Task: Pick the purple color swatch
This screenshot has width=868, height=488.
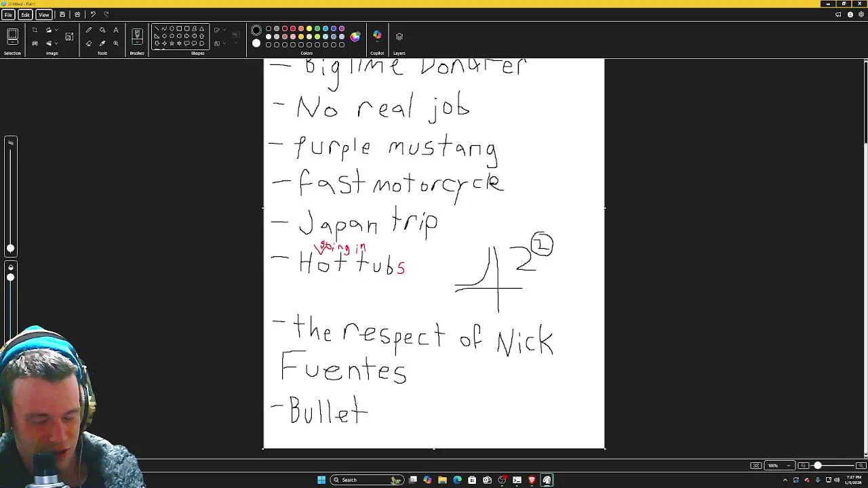Action: click(x=342, y=28)
